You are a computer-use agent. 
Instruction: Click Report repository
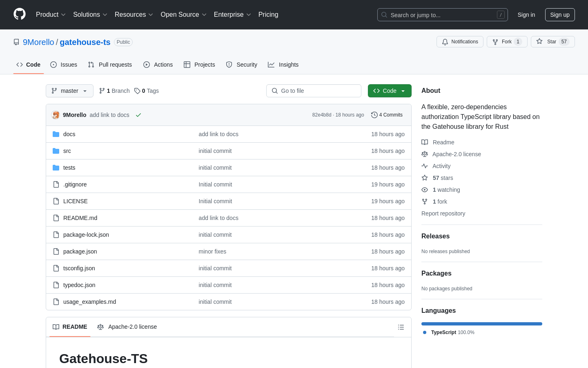(x=443, y=213)
